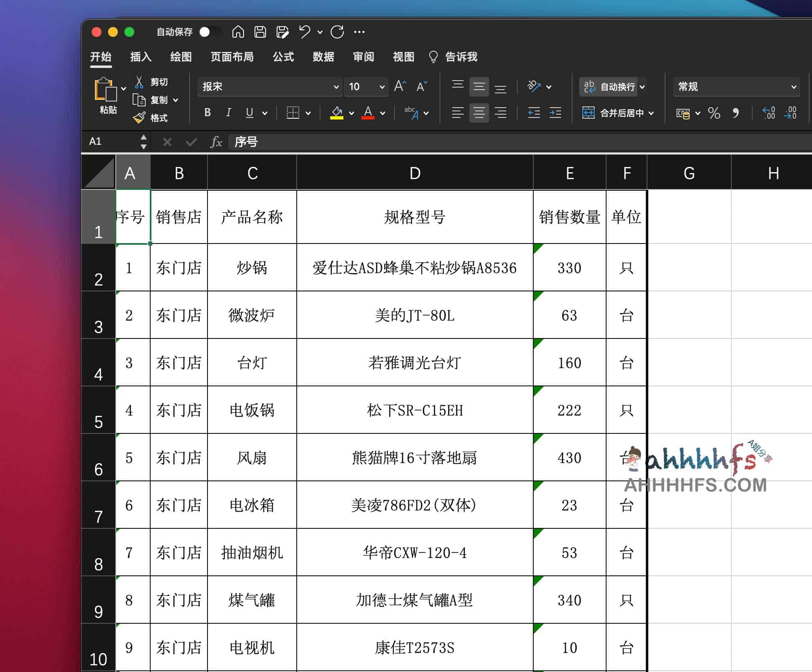Apply percent number style

715,114
